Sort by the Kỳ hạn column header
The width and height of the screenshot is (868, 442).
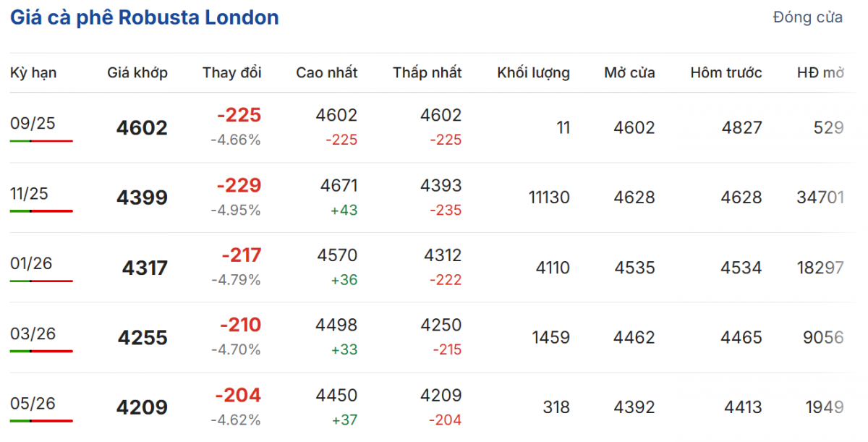pos(33,72)
